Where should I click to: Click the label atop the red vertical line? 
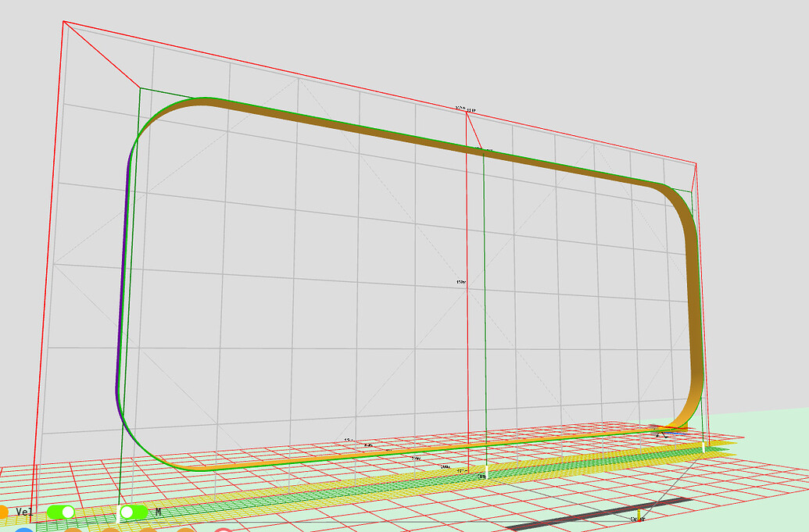tap(466, 109)
